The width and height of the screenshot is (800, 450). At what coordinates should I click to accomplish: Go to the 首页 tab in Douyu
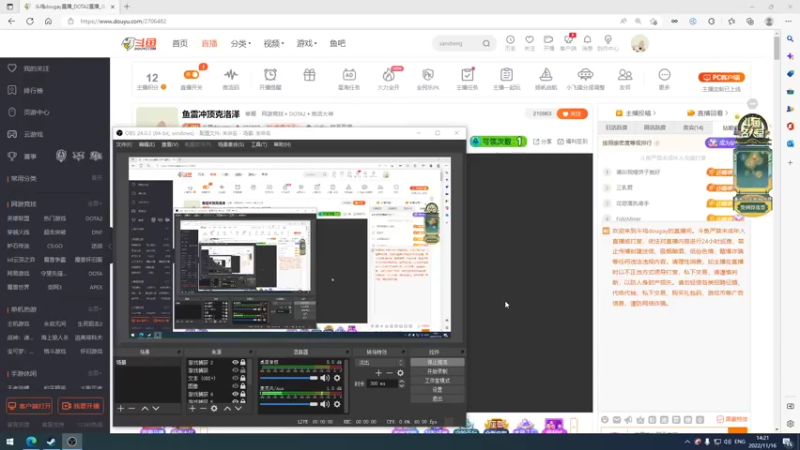[x=180, y=43]
